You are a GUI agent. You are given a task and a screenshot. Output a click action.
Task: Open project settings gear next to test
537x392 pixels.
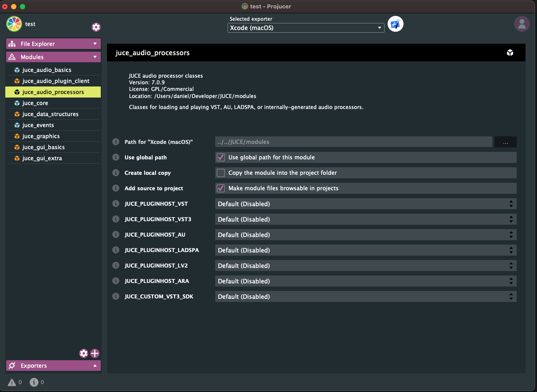point(96,27)
